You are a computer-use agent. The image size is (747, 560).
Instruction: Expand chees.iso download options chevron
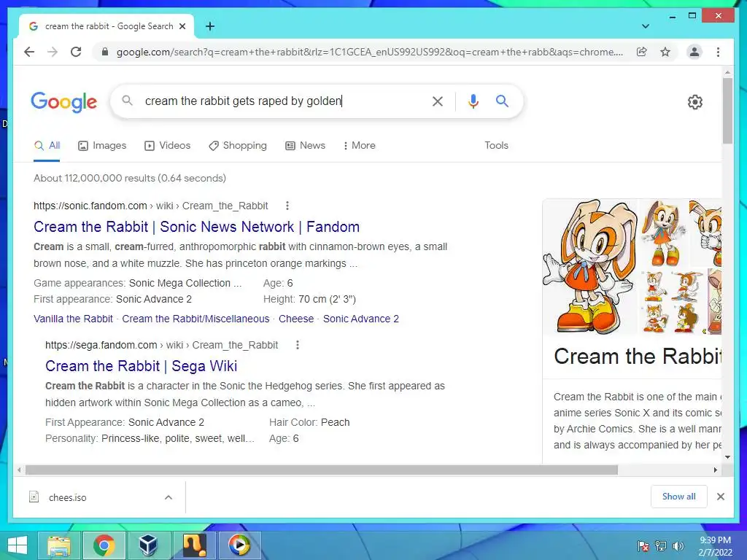[169, 497]
